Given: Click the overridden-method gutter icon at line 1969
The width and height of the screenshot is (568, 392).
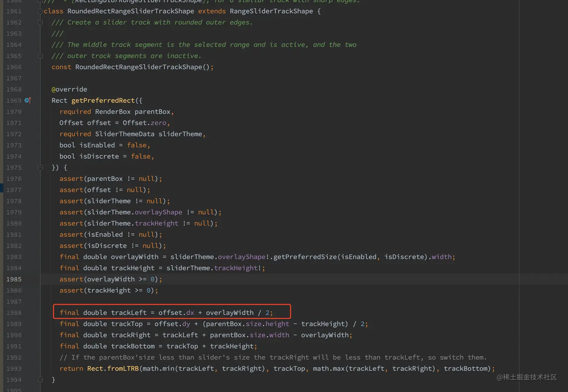Looking at the screenshot, I should coord(27,100).
